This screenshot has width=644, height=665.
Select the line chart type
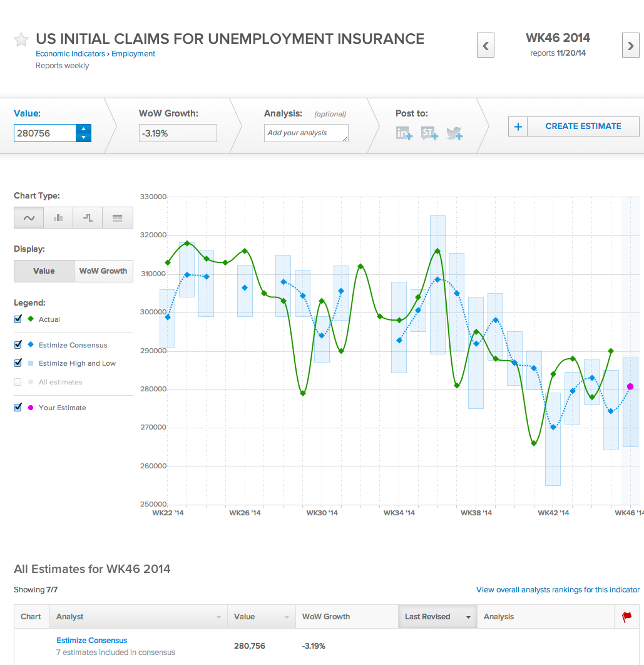pyautogui.click(x=29, y=217)
